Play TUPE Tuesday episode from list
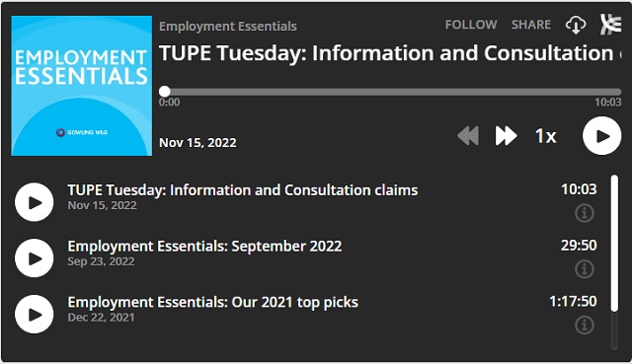Image resolution: width=632 pixels, height=364 pixels. [35, 202]
